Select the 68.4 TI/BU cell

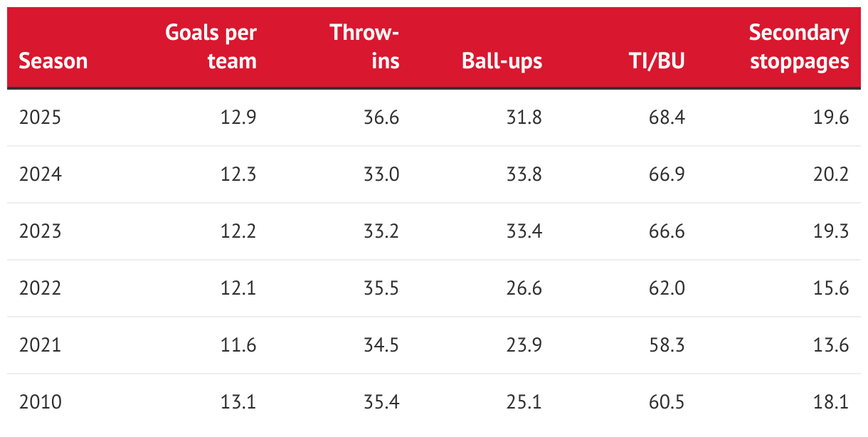click(667, 117)
